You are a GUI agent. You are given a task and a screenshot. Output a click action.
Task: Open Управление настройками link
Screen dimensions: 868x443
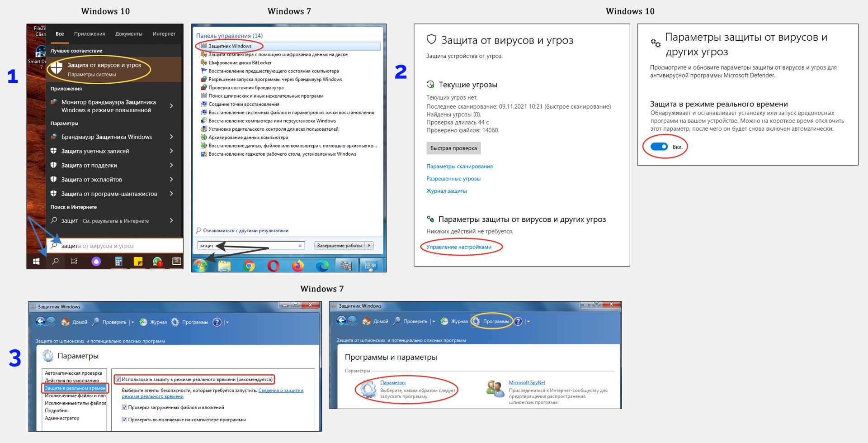(459, 247)
